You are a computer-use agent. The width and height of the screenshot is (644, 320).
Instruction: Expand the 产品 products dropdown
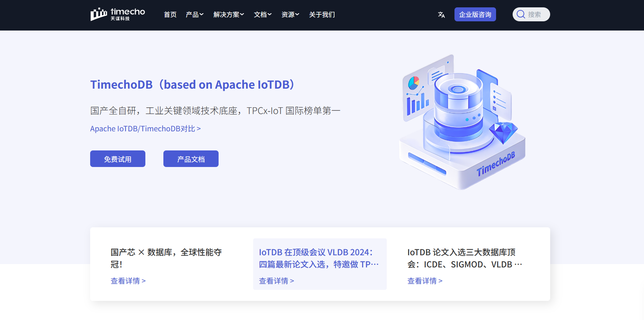(195, 15)
